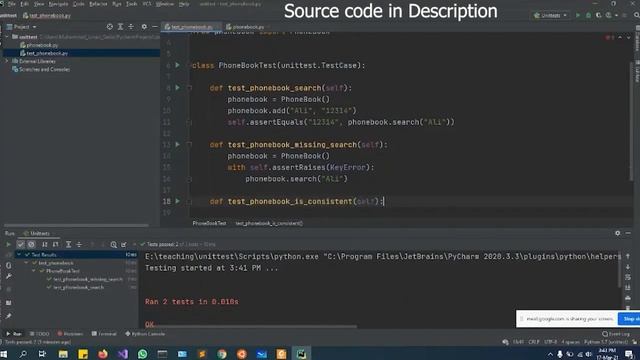Viewport: 640px width, 360px height.
Task: Click print icon beside console output
Action: click(628, 298)
